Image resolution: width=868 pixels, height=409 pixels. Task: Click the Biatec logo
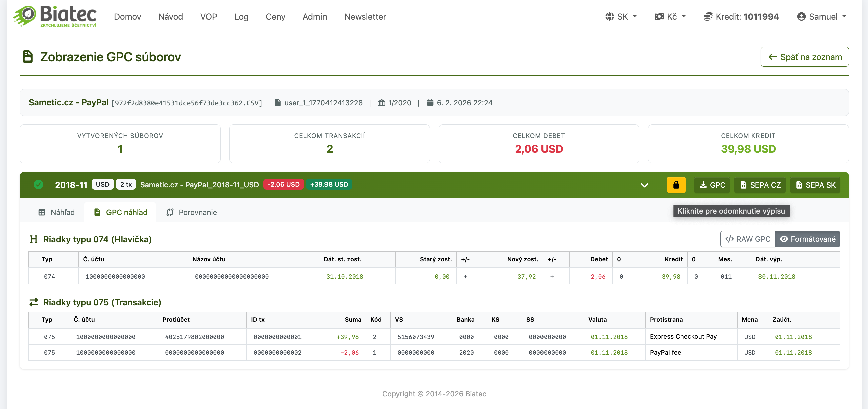[55, 16]
